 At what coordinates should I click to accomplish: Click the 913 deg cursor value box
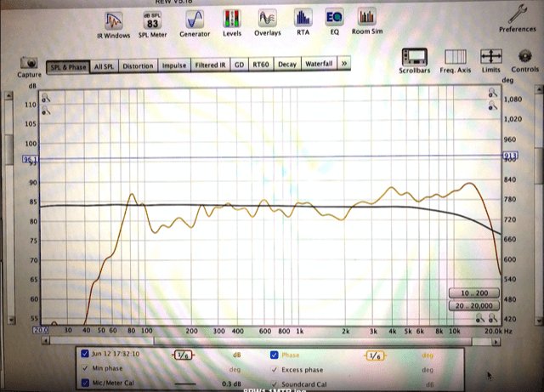(x=510, y=156)
